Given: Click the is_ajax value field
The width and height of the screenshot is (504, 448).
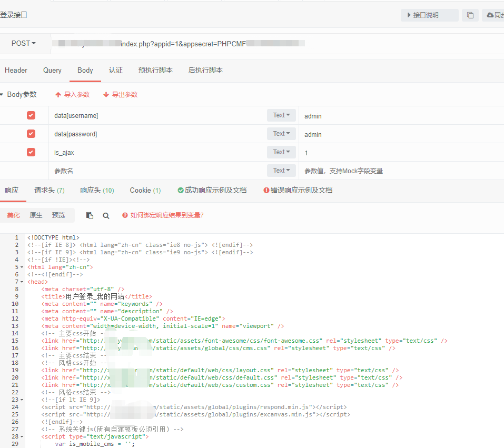Looking at the screenshot, I should [x=401, y=153].
